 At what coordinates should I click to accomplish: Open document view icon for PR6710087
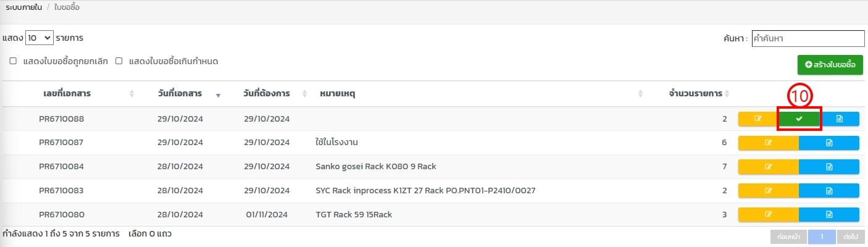point(829,143)
